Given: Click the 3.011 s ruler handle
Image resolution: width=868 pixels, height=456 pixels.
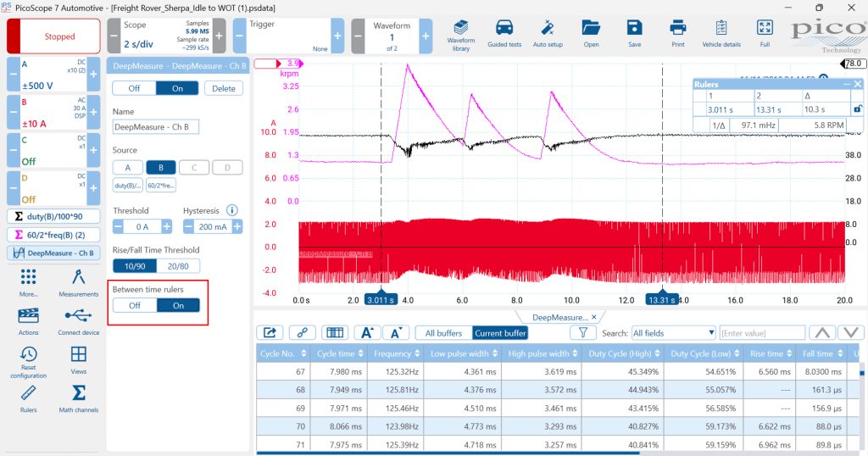Looking at the screenshot, I should [381, 299].
